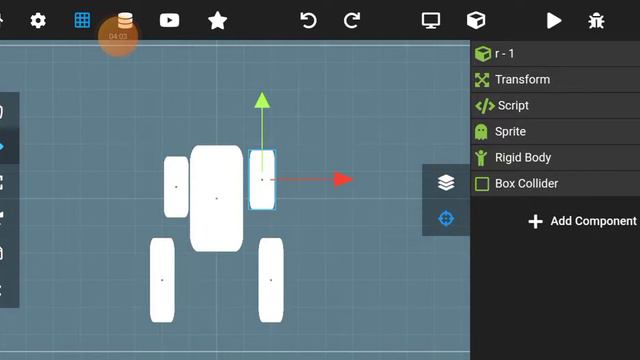Toggle the blue grid icon
Viewport: 640px width, 360px height.
click(82, 20)
